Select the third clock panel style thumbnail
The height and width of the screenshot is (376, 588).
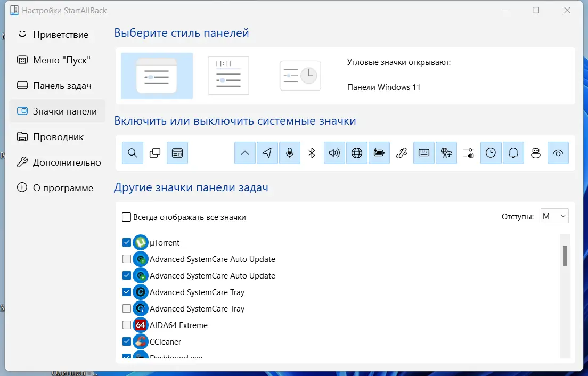[300, 75]
